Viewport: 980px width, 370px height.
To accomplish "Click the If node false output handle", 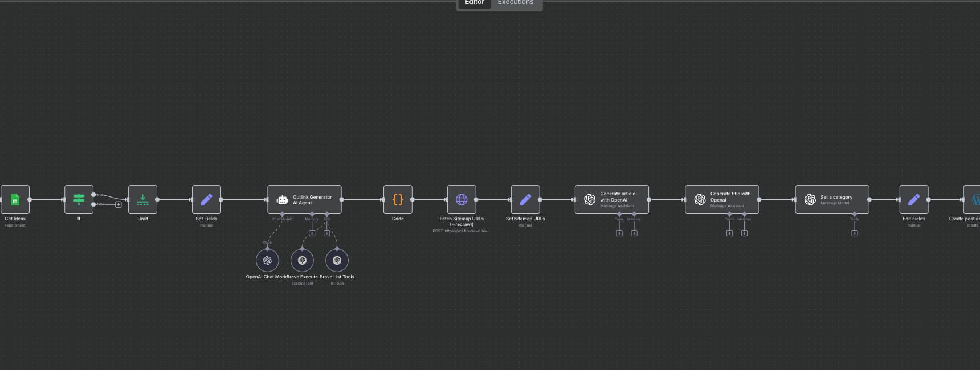I will click(93, 204).
